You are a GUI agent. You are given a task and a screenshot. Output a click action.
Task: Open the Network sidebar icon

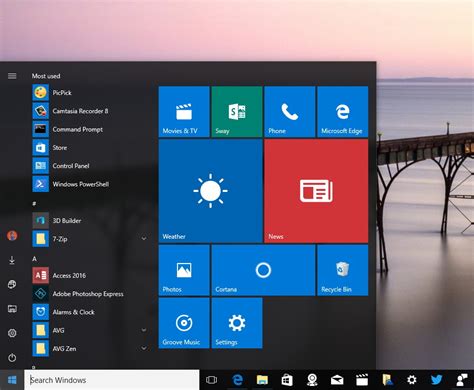(x=12, y=284)
